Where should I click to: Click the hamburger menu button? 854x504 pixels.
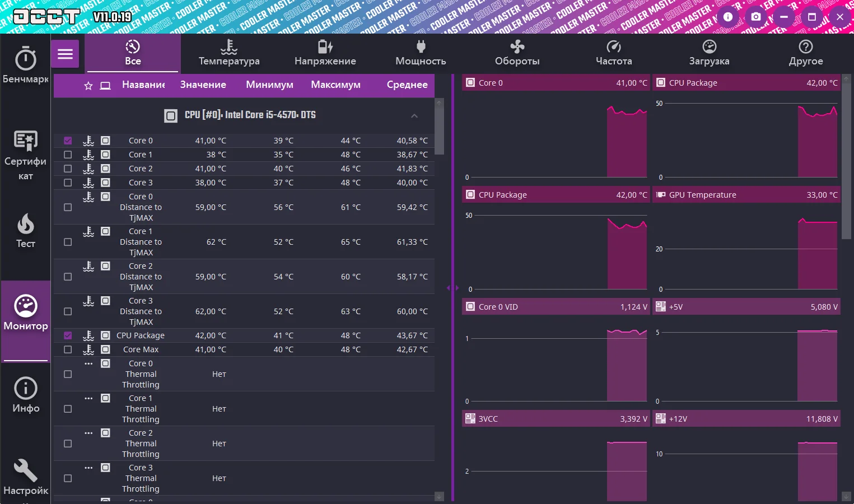point(66,54)
